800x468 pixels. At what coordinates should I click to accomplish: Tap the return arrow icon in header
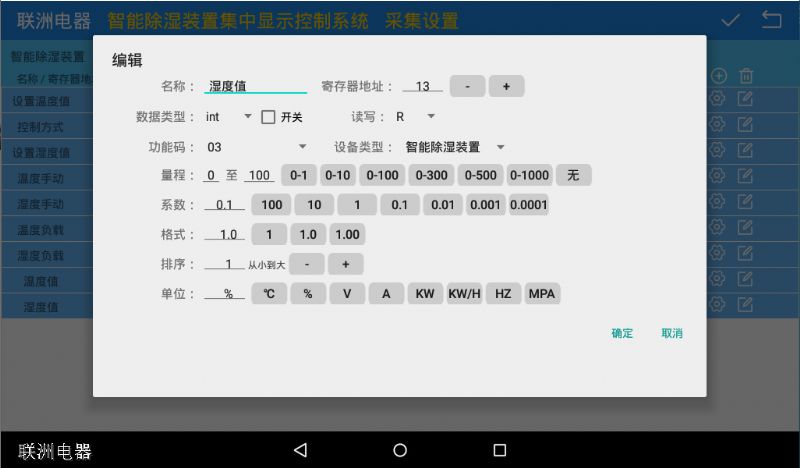(x=771, y=20)
